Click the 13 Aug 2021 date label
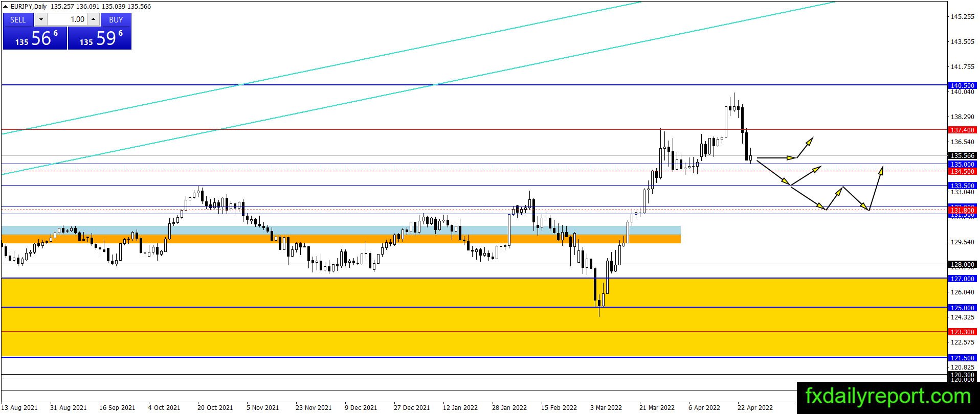The image size is (980, 414). click(19, 408)
